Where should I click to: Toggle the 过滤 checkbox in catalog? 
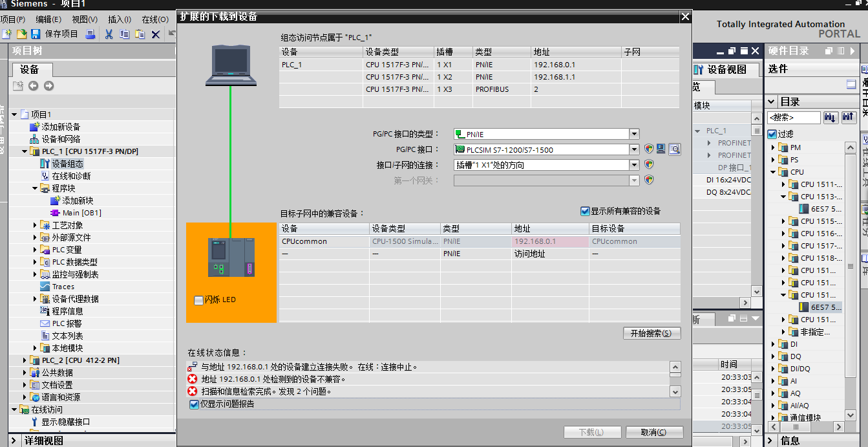click(772, 134)
